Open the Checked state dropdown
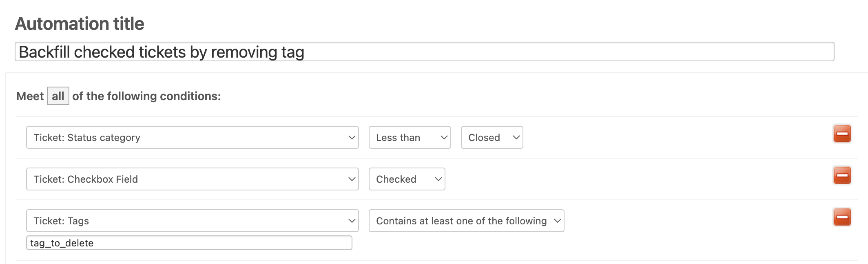Screen dimensions: 868x264 [x=406, y=179]
